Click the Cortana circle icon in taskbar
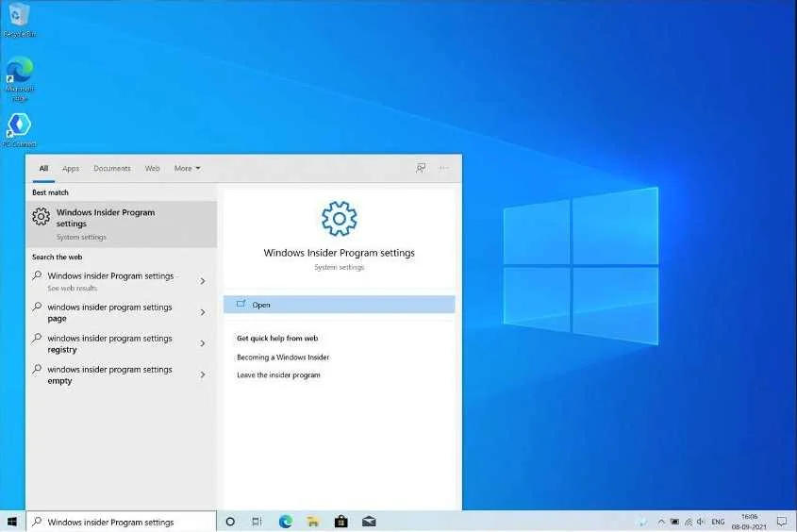 point(230,522)
